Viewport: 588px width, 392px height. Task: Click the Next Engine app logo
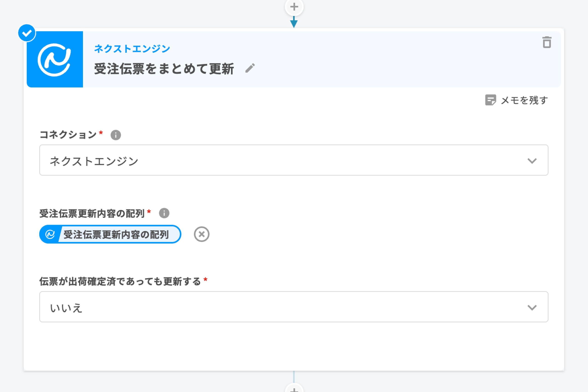click(x=55, y=59)
